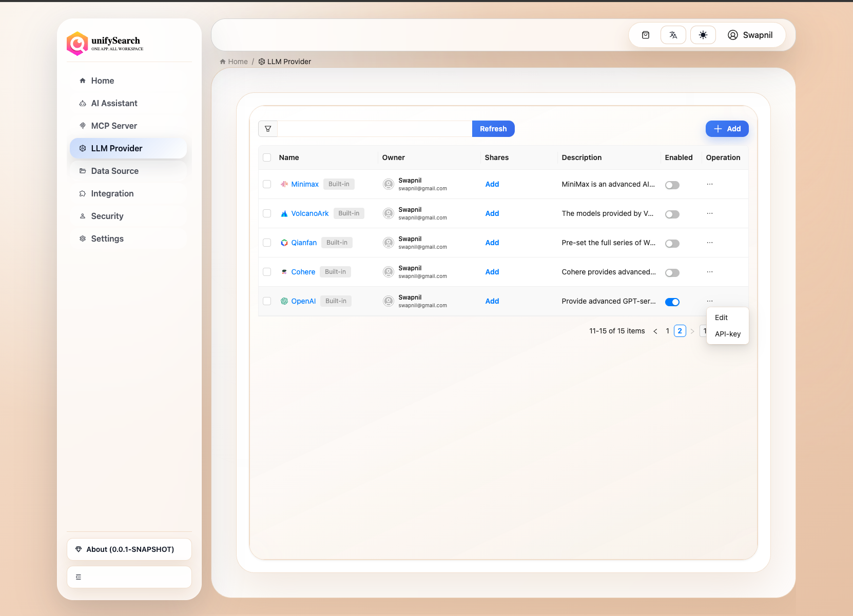Open the language translation switcher
853x616 pixels.
coord(673,35)
